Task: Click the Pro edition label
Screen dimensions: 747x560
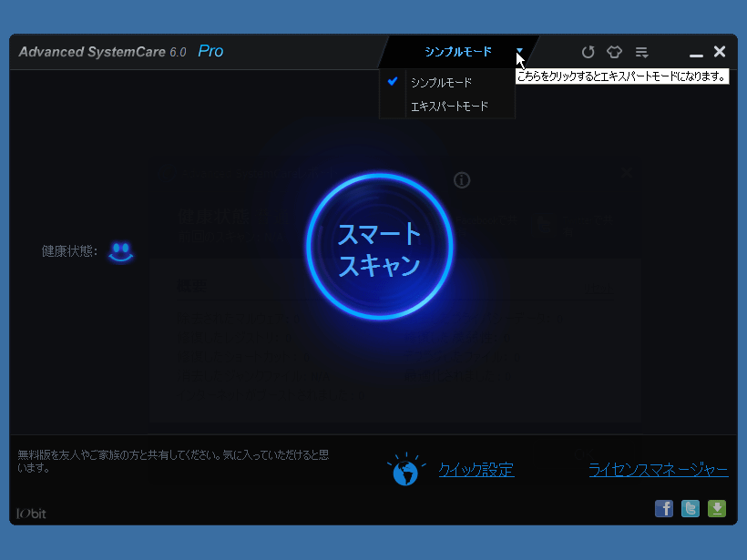Action: pyautogui.click(x=210, y=51)
